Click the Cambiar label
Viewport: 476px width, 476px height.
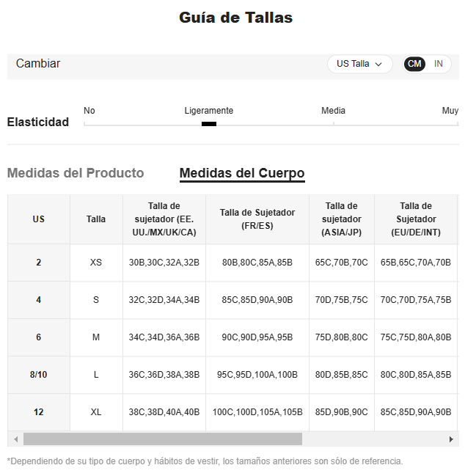[x=38, y=64]
